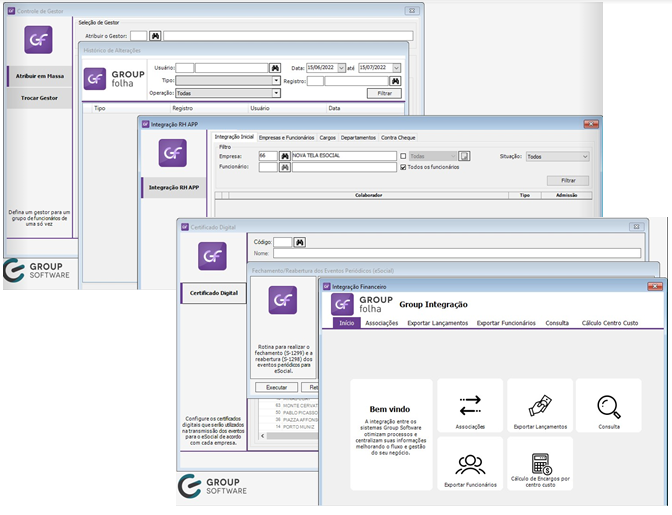This screenshot has width=672, height=515.
Task: Click binoculars search next to Atribuir o Gestor
Action: [155, 36]
